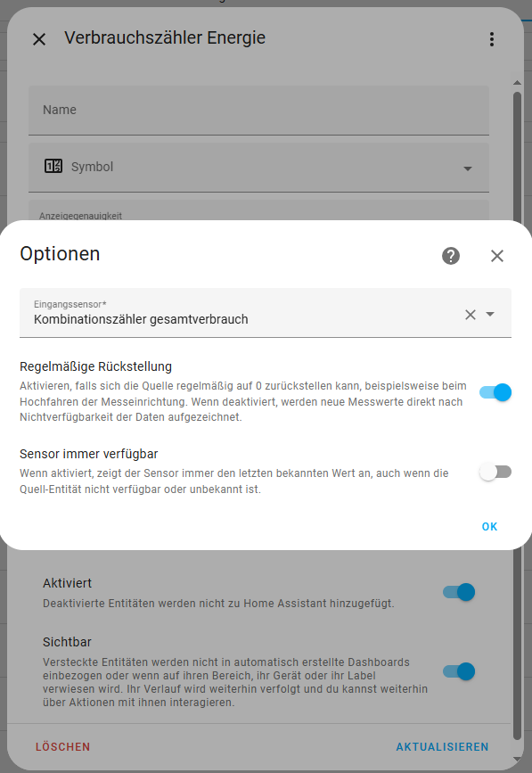This screenshot has height=773, width=532.
Task: Click the Eingangssensor field text
Action: pos(141,319)
